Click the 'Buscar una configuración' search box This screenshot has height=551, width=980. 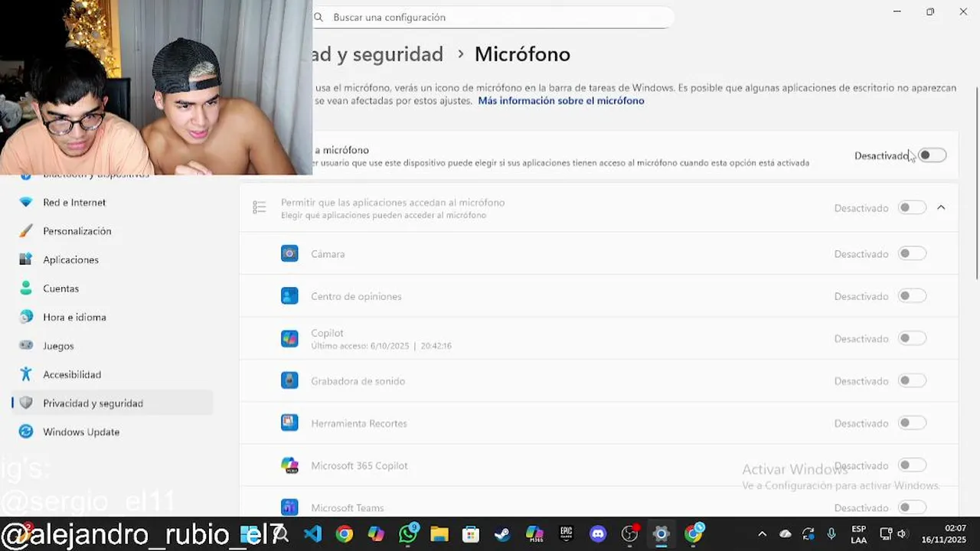pyautogui.click(x=494, y=17)
